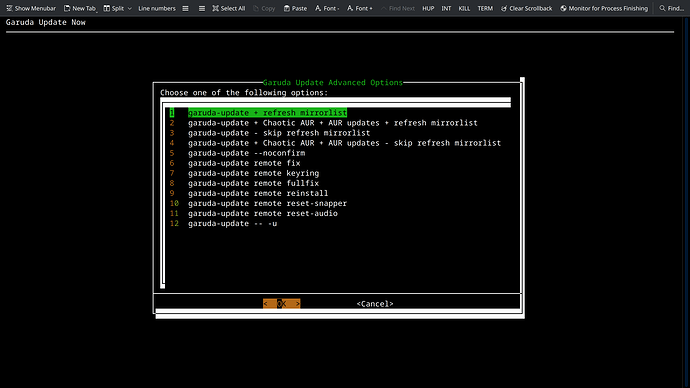This screenshot has width=690, height=388.
Task: Click the Show Menubar icon
Action: (9, 8)
